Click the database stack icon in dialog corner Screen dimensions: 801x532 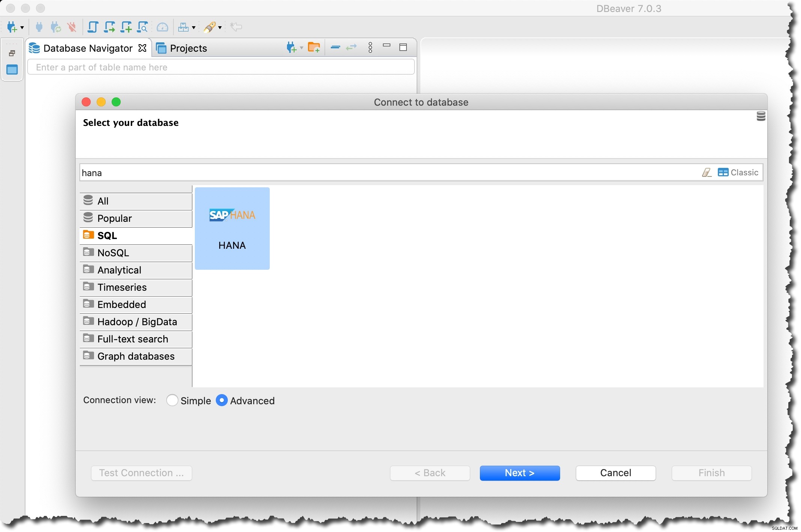click(x=761, y=116)
